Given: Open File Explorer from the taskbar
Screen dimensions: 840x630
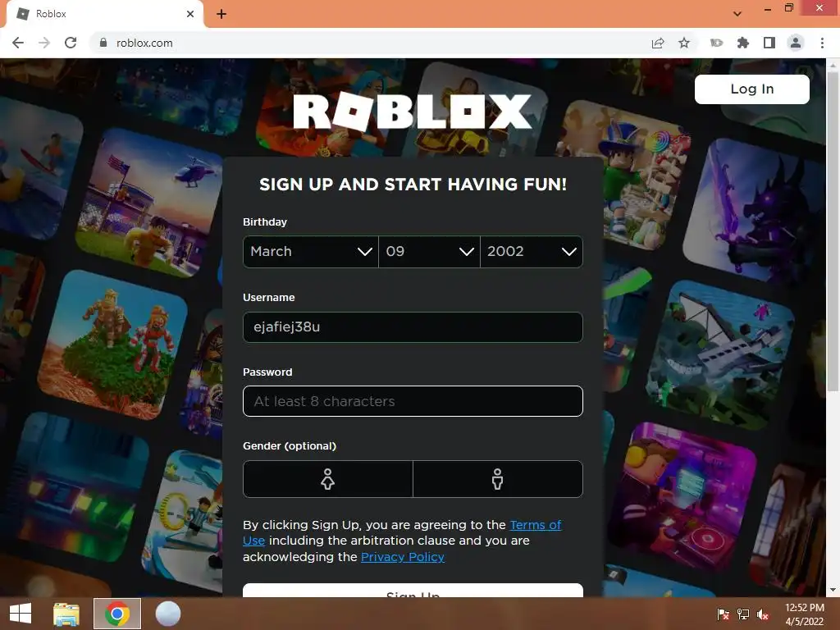Looking at the screenshot, I should [66, 614].
